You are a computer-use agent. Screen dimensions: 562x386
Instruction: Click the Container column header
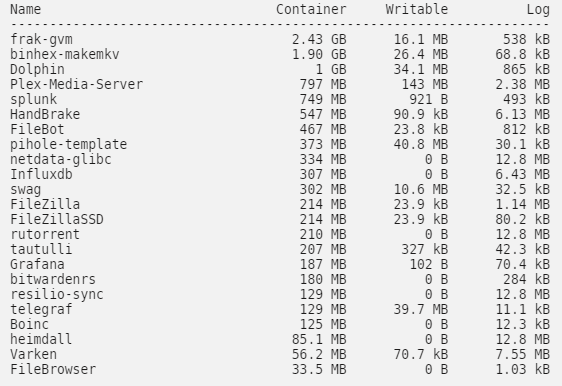(311, 9)
